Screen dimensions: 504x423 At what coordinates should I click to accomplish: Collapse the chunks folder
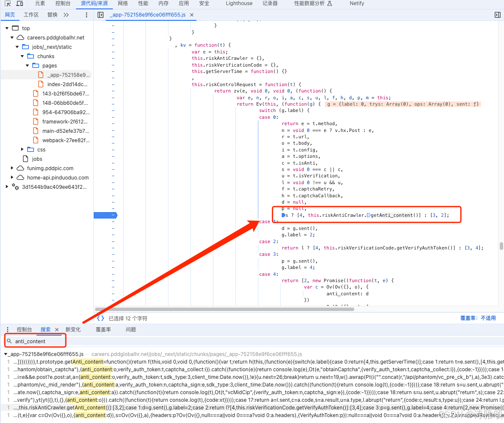point(22,56)
